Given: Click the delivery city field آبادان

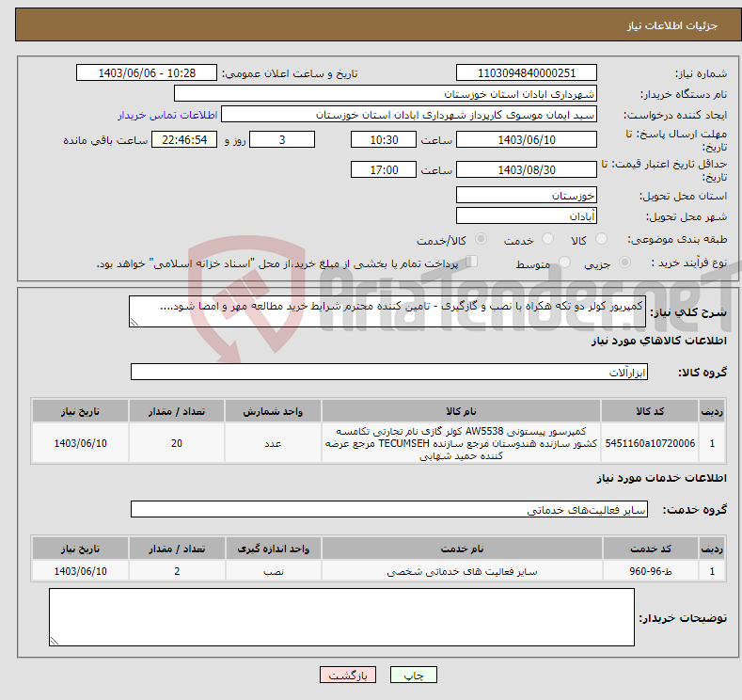Looking at the screenshot, I should click(x=527, y=215).
